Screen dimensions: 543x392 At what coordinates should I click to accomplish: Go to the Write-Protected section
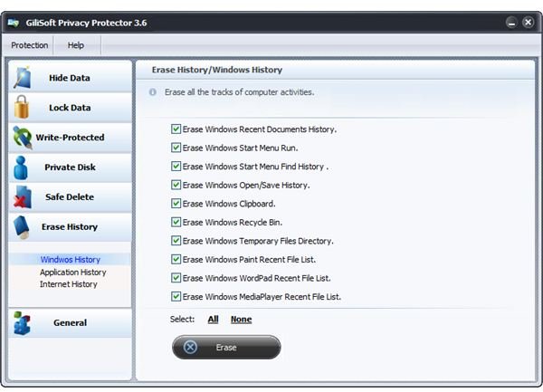click(x=70, y=137)
